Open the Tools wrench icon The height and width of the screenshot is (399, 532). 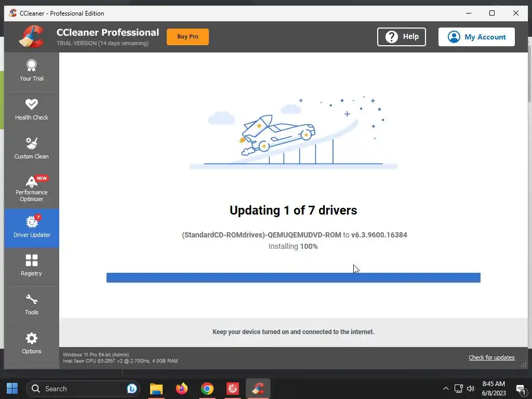click(x=32, y=299)
